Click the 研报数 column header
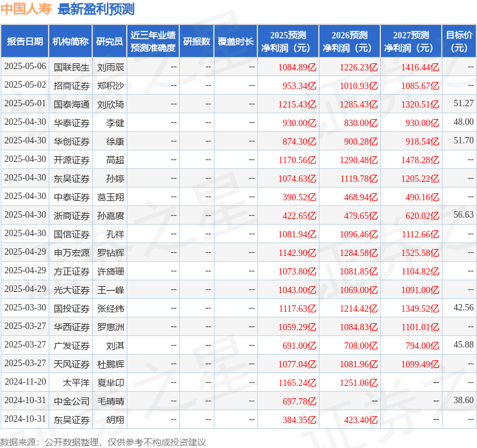Viewport: 477px width, 448px height. pos(196,41)
